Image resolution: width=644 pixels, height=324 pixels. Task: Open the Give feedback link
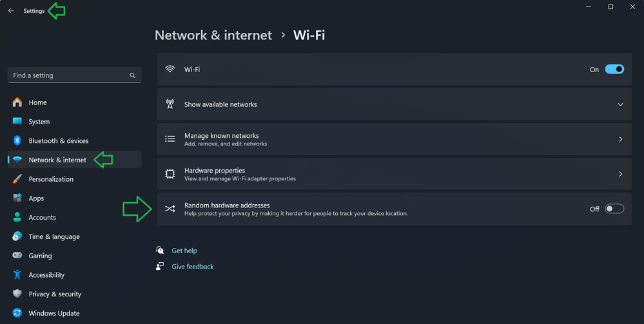pos(192,267)
